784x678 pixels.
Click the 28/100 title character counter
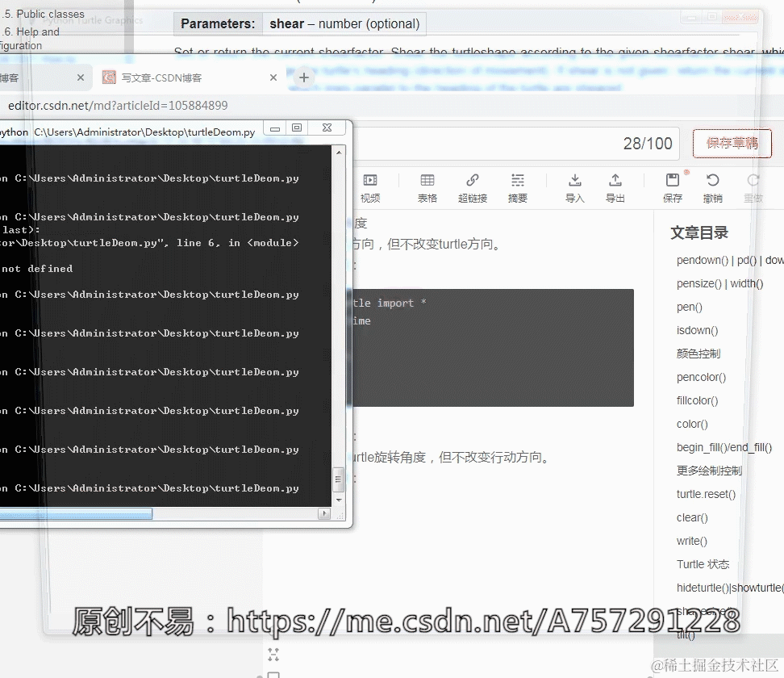648,144
